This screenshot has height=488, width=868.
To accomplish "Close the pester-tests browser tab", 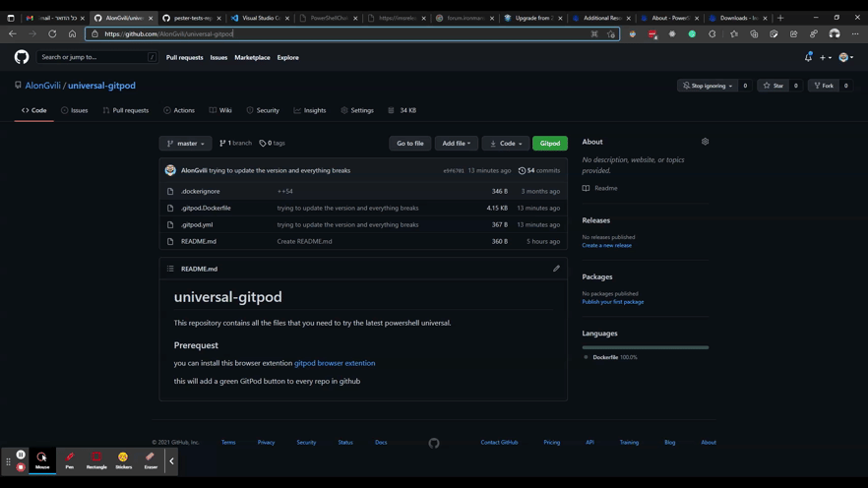I will 218,19.
